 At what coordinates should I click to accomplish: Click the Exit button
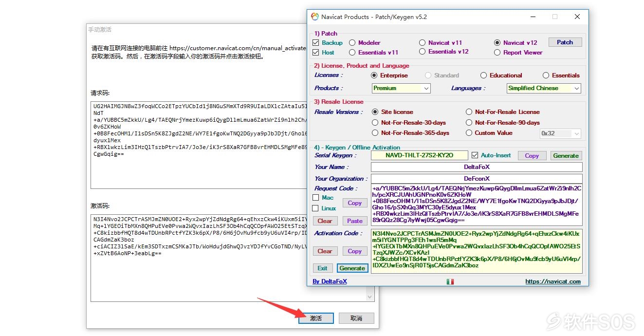(x=323, y=268)
